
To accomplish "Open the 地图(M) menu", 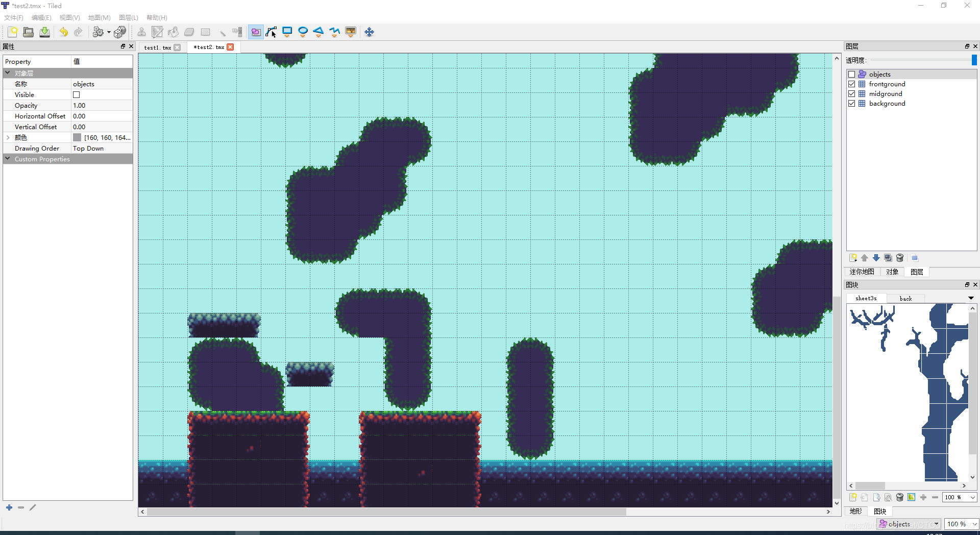I will 99,18.
